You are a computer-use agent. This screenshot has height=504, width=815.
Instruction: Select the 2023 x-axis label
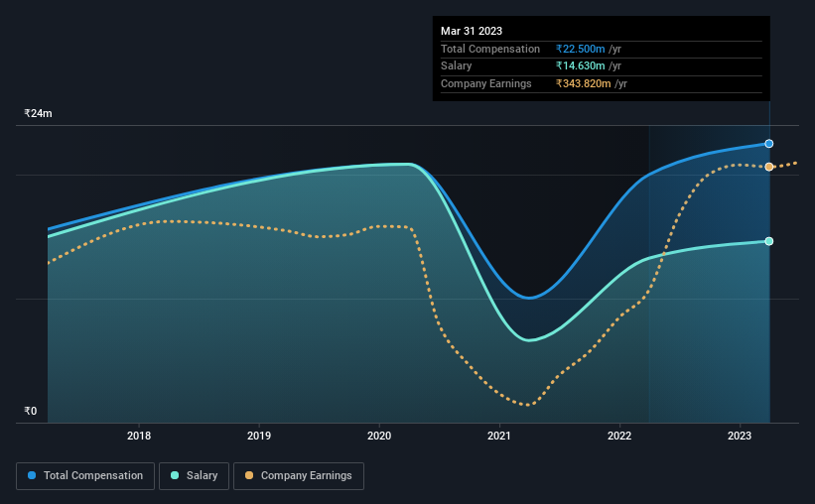click(740, 436)
